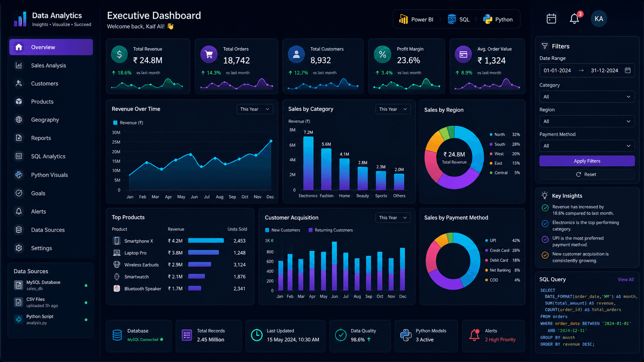Click the North legend color dot
644x362 pixels.
[x=491, y=135]
